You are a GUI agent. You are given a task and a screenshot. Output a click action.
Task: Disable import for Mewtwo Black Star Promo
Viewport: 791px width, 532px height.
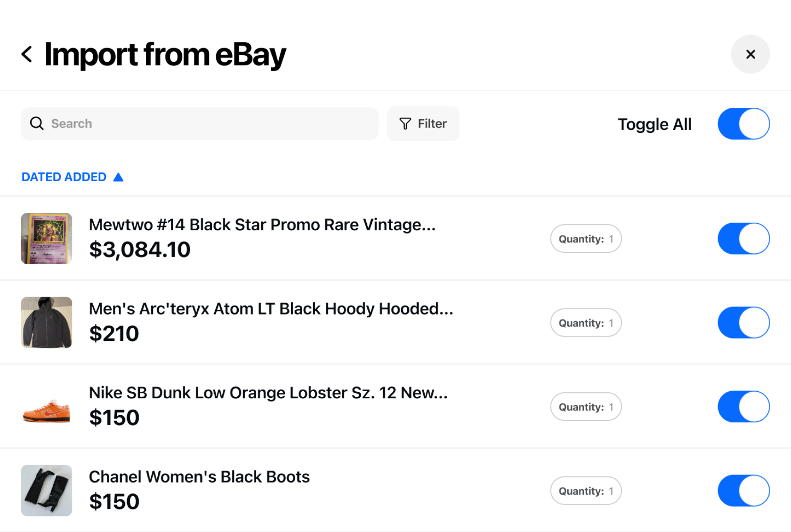click(743, 239)
